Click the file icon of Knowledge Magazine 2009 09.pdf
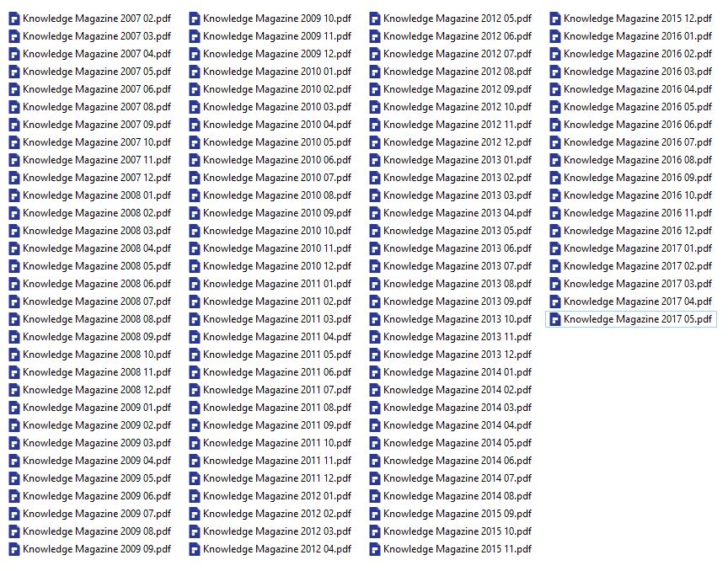This screenshot has height=571, width=728. tap(14, 549)
